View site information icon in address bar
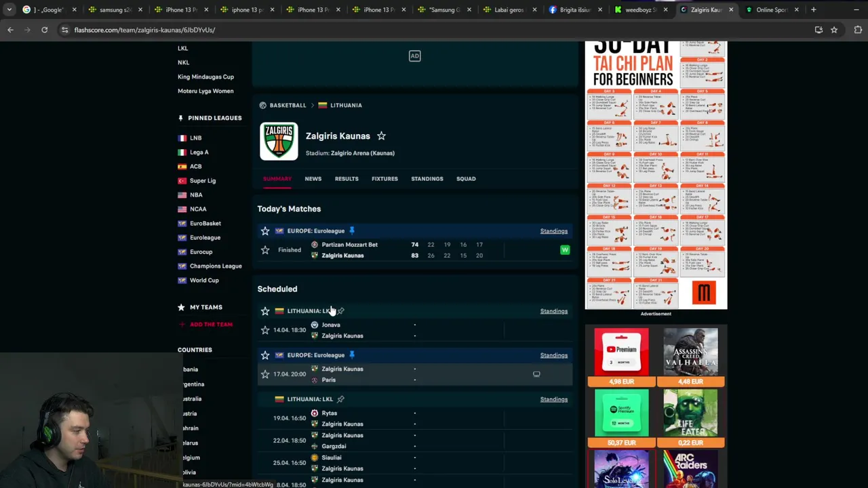 click(64, 30)
